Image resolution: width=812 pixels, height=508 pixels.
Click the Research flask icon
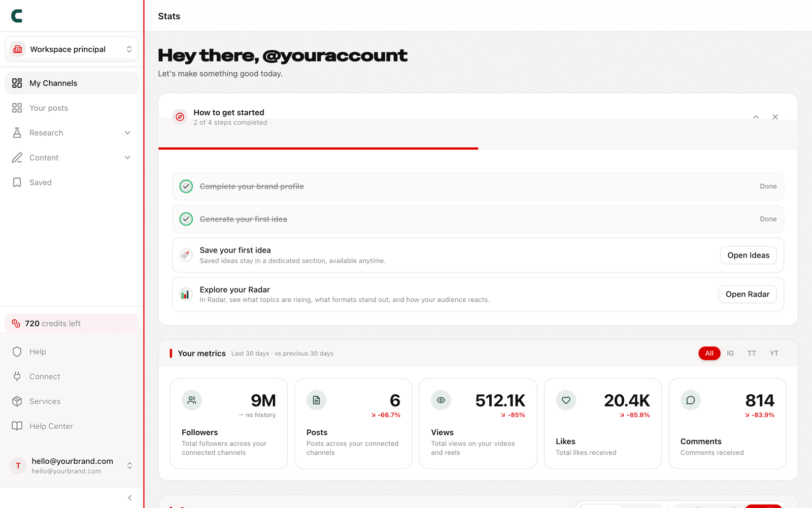tap(17, 133)
